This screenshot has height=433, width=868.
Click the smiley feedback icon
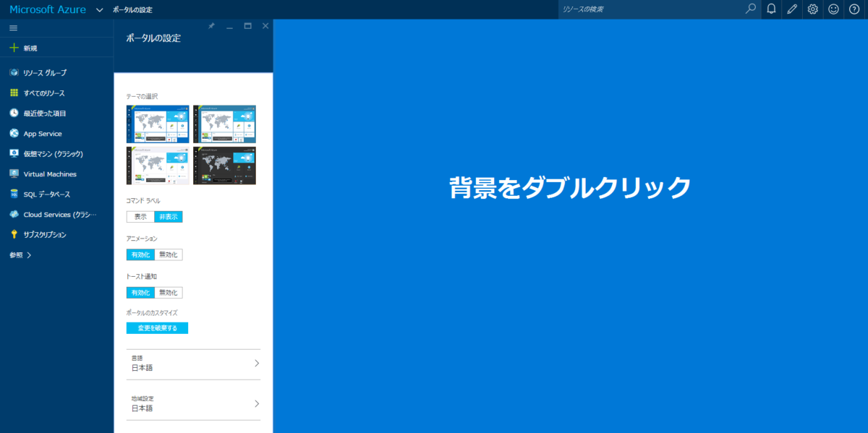833,9
